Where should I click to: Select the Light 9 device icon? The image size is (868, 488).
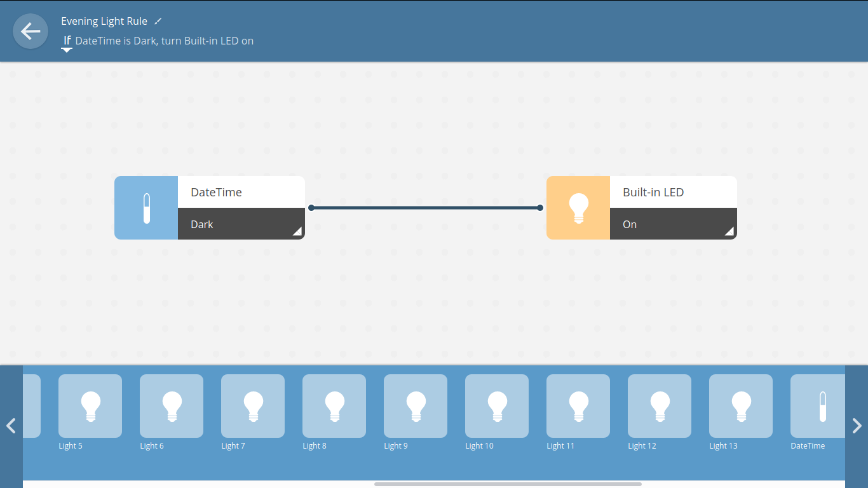coord(415,406)
